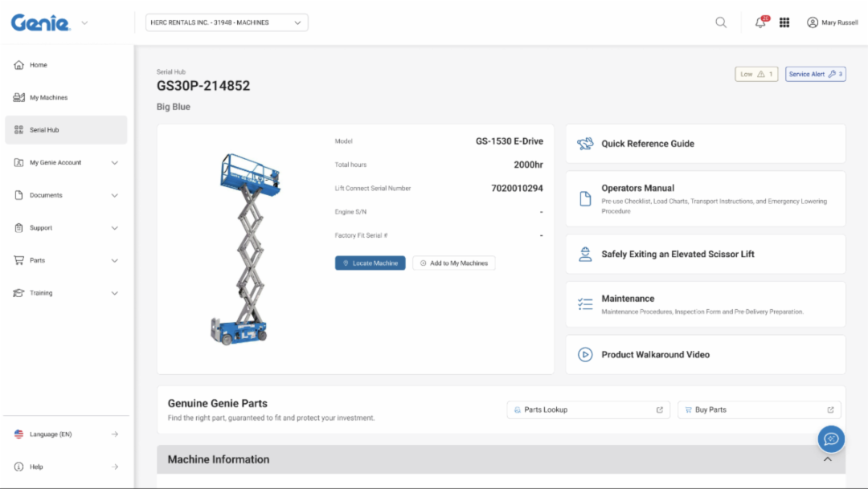
Task: Open the Serial Hub sidebar icon
Action: tap(18, 129)
